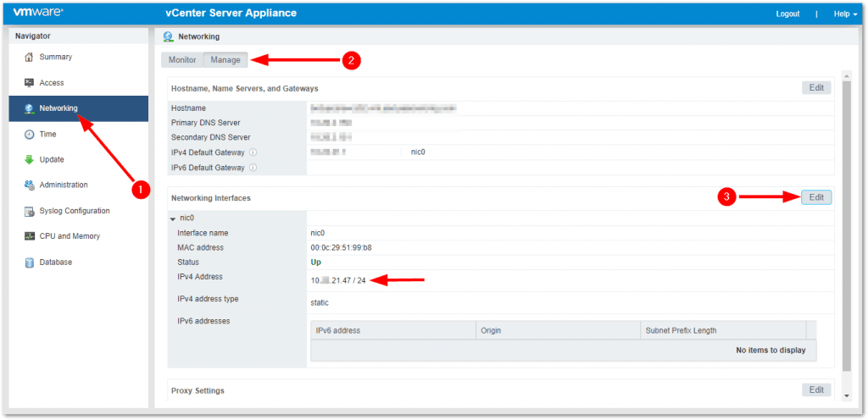Click the Update green arrow icon
The height and width of the screenshot is (420, 868).
(30, 160)
